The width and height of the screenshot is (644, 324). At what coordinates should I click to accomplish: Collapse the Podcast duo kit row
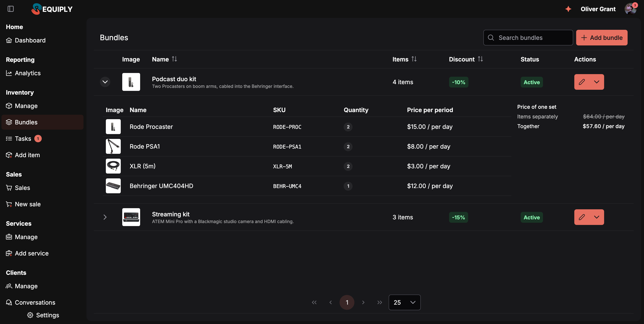[x=105, y=82]
